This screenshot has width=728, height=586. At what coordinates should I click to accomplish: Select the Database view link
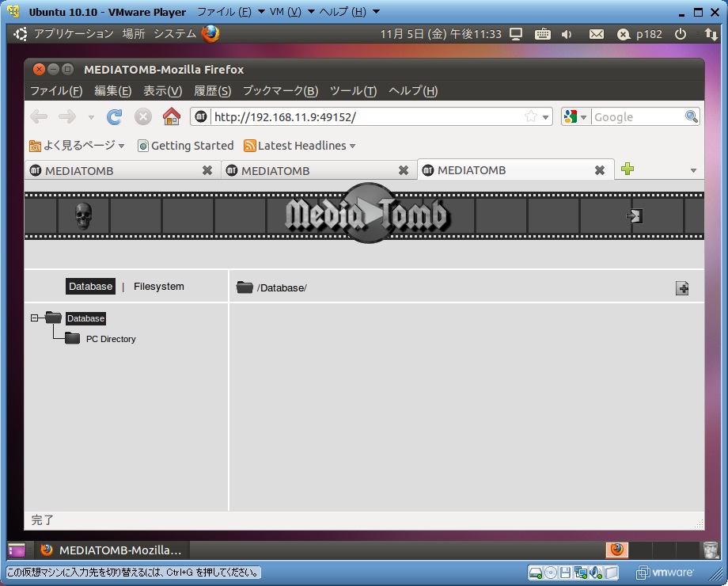(90, 286)
